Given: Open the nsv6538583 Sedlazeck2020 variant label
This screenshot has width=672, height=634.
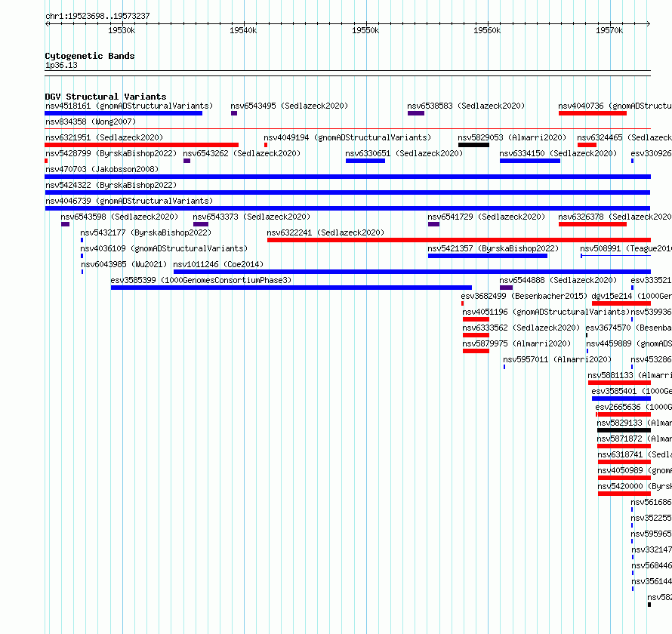Looking at the screenshot, I should [x=466, y=106].
